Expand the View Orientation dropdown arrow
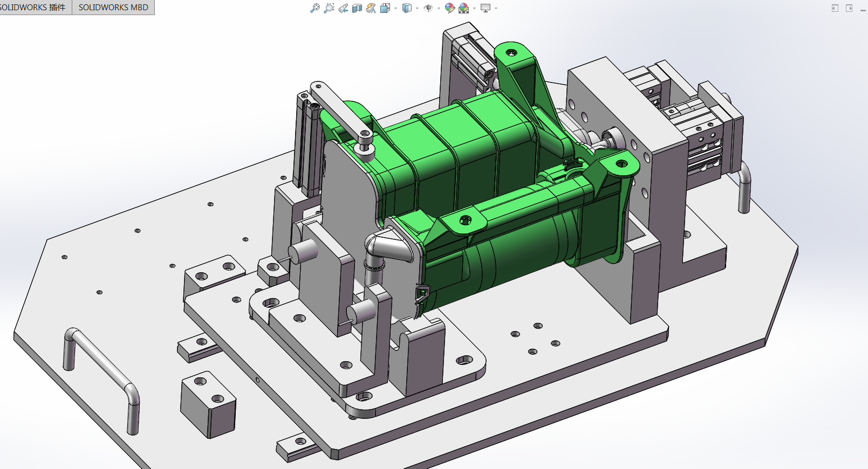Screen dimensions: 868x469 395,8
